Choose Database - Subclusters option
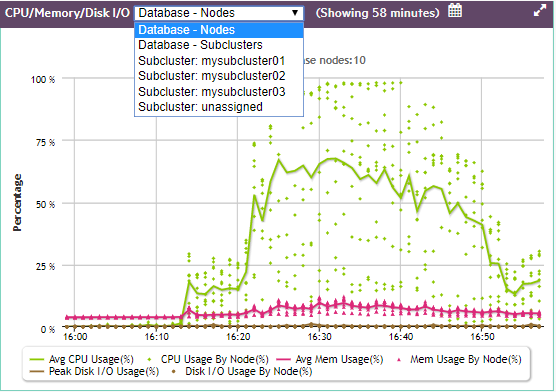 pyautogui.click(x=219, y=45)
